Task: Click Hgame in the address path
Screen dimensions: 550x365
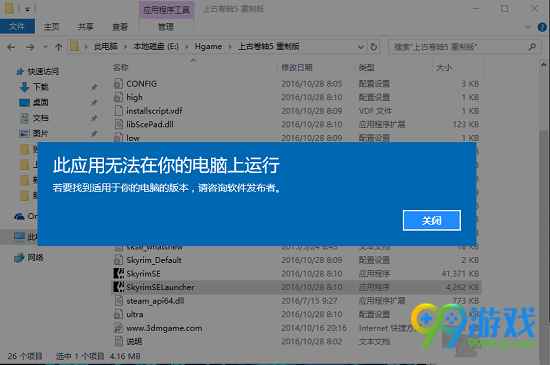Action: click(208, 46)
